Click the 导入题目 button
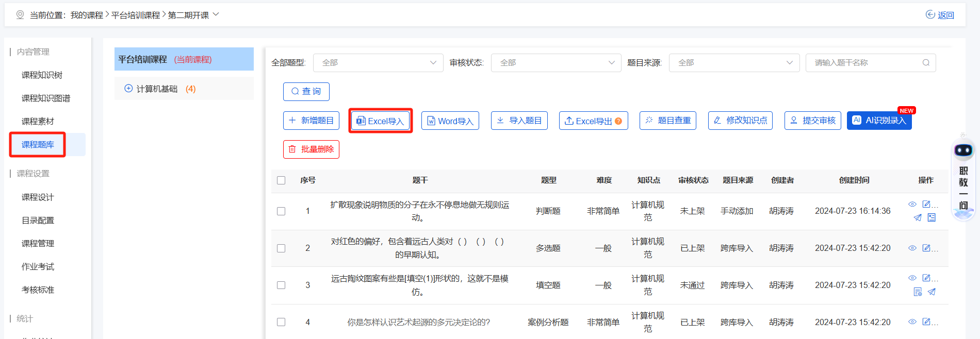This screenshot has width=980, height=339. click(x=519, y=121)
